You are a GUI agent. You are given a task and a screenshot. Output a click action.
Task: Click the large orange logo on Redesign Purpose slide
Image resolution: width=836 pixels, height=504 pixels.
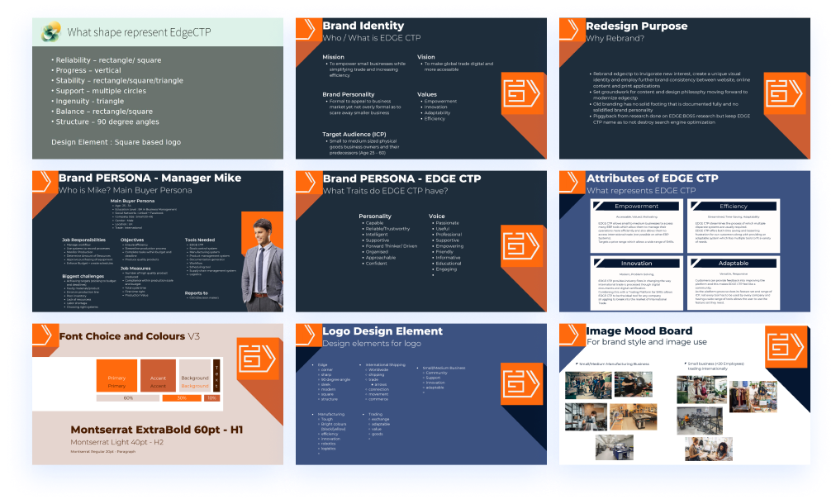pyautogui.click(x=785, y=93)
